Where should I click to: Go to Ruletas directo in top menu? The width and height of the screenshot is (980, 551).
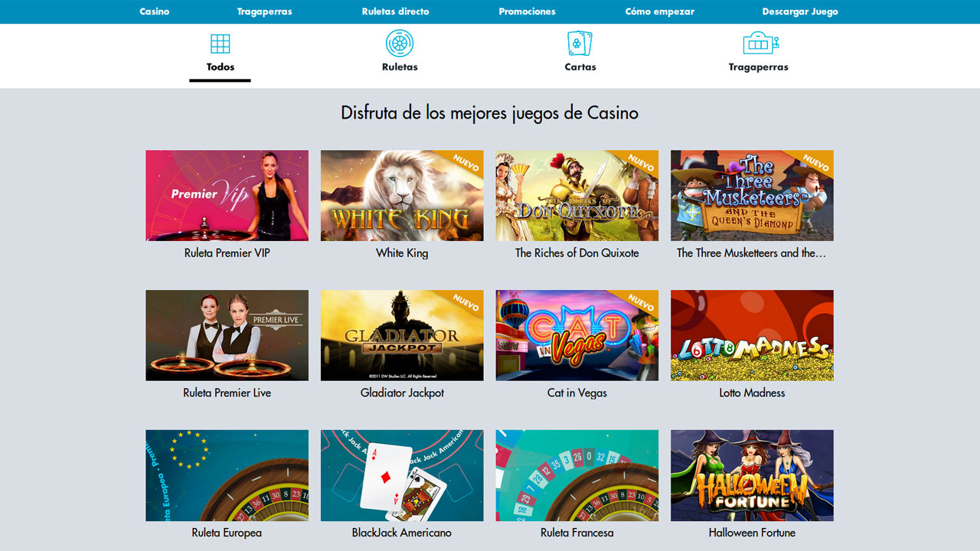pyautogui.click(x=395, y=11)
